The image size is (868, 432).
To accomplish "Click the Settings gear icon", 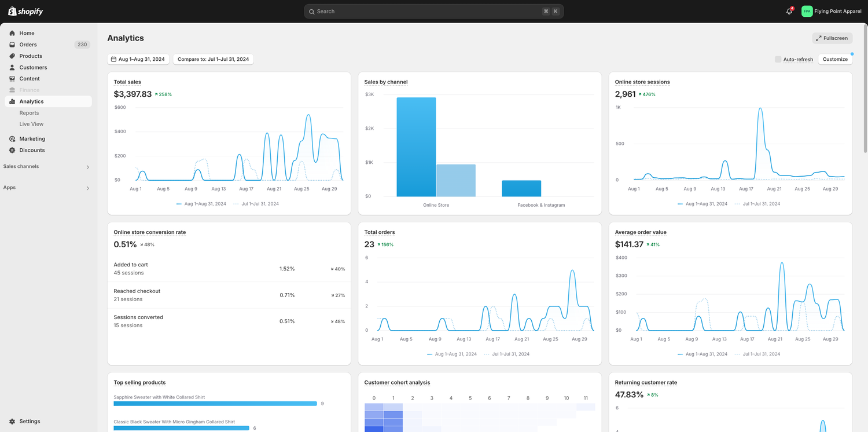I will tap(12, 422).
